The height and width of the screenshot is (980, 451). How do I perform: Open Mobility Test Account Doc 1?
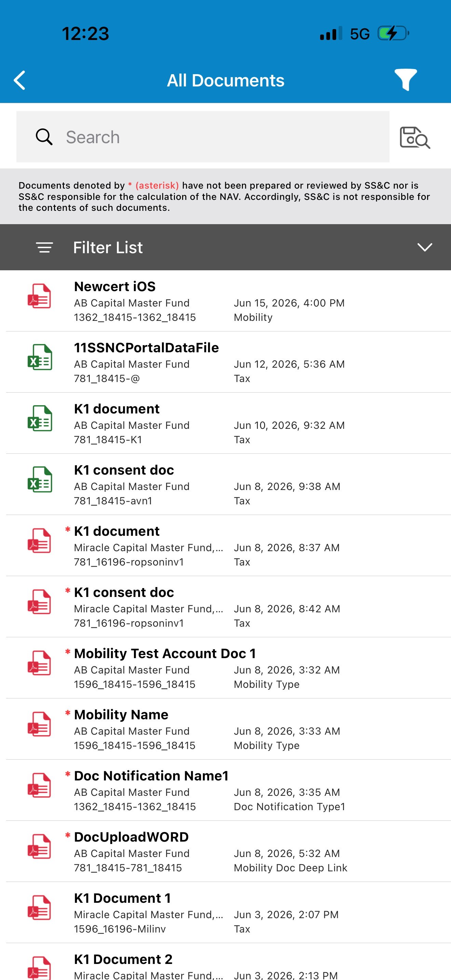225,668
